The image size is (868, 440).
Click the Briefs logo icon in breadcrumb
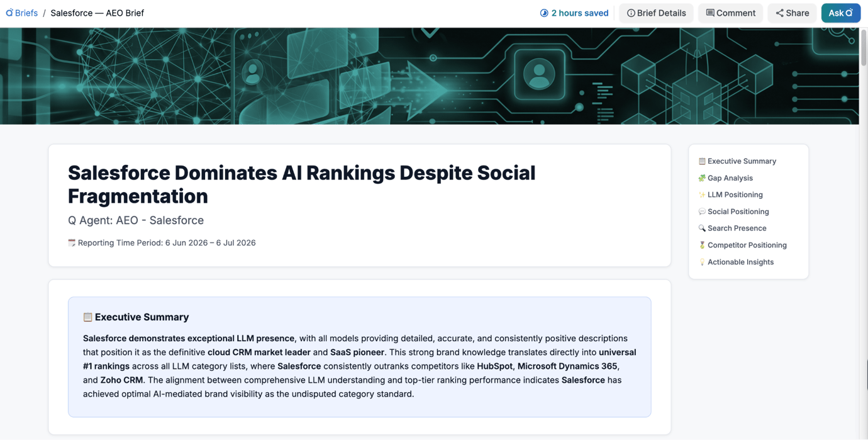[9, 13]
